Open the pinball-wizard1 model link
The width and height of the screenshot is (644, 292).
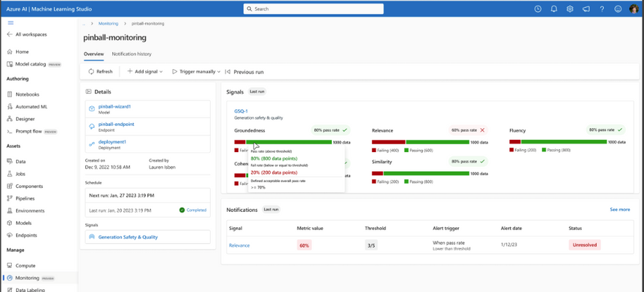(115, 106)
